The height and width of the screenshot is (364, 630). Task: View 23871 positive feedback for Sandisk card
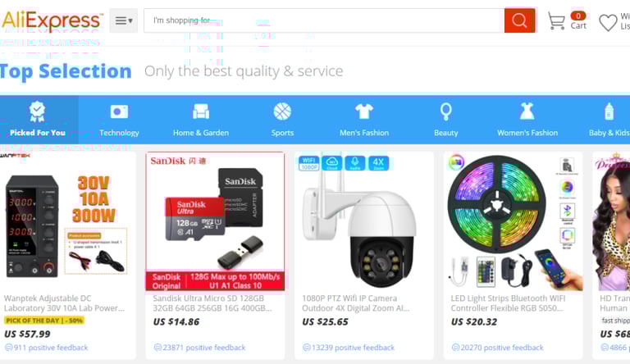[199, 348]
